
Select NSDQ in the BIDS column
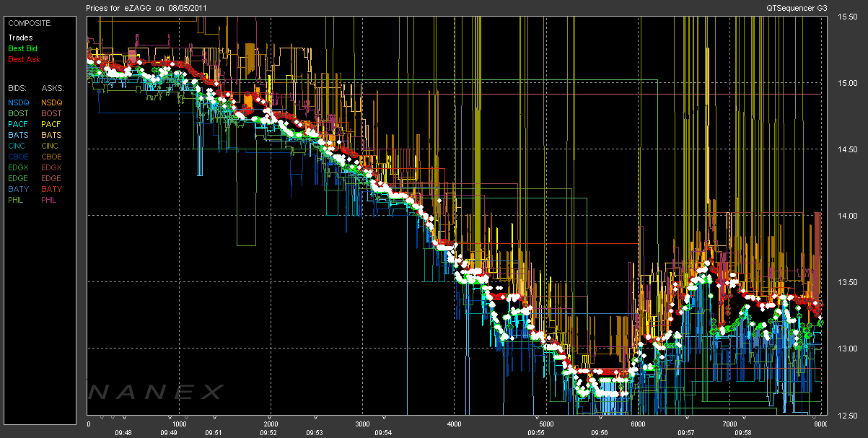[x=19, y=102]
